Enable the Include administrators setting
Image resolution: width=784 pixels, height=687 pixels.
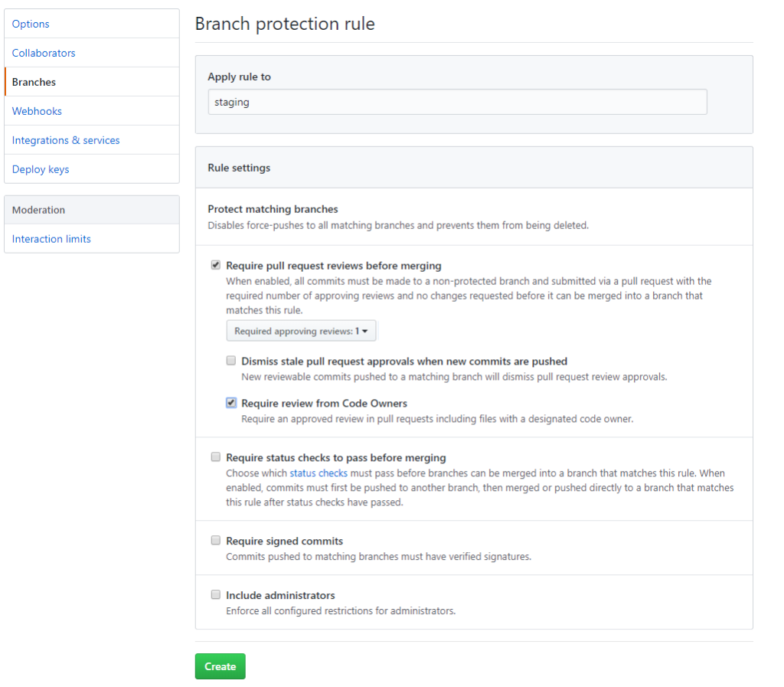215,594
